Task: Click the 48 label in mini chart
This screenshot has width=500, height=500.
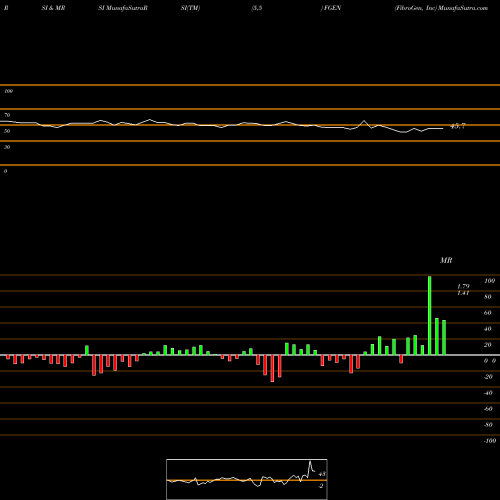Action: [322, 474]
